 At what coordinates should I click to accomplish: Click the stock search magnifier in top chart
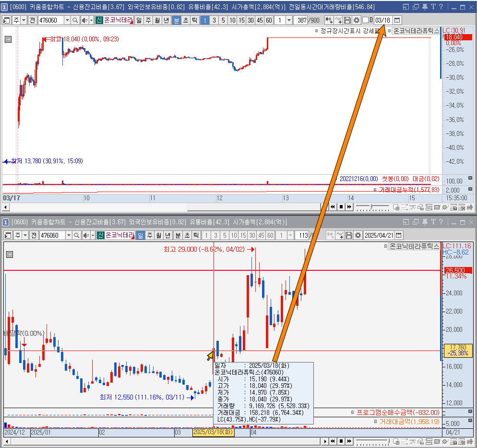75,20
